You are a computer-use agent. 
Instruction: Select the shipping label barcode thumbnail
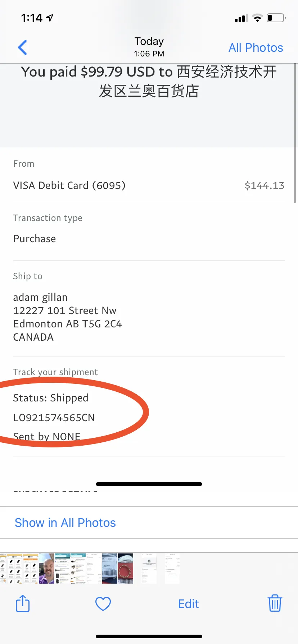coord(110,568)
